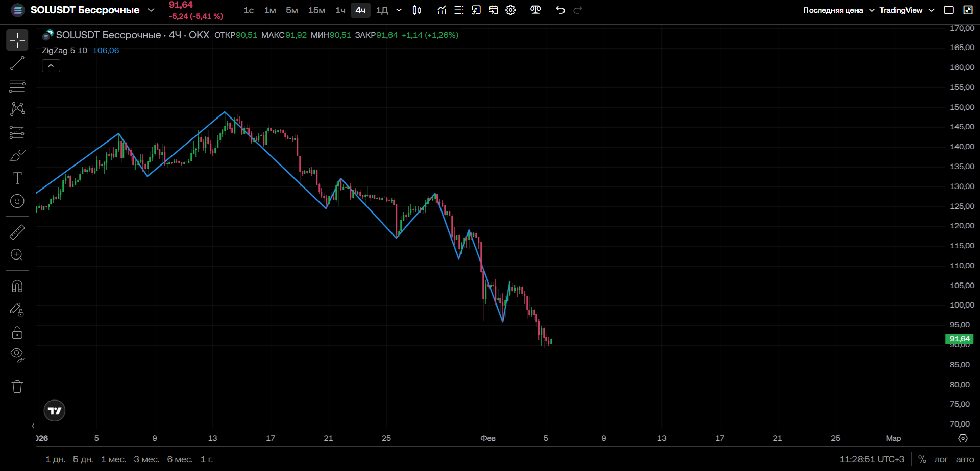Toggle fullscreen chart mode

pyautogui.click(x=968, y=10)
